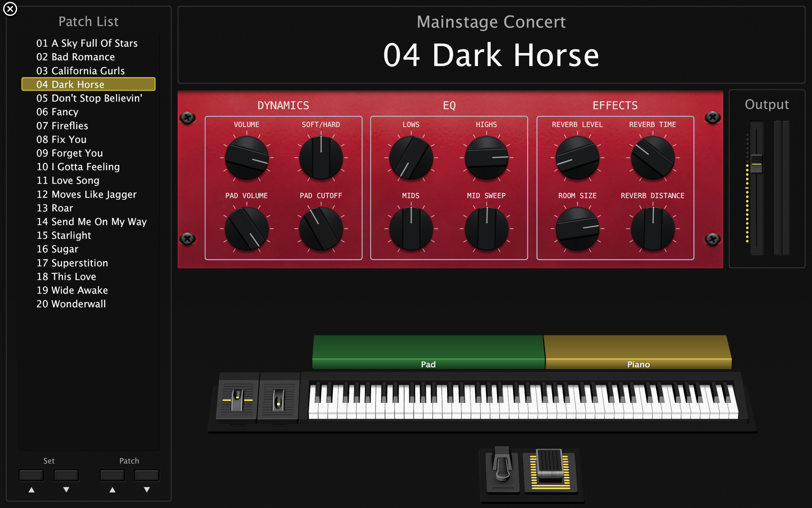
Task: Click the ROOM SIZE knob
Action: click(578, 229)
